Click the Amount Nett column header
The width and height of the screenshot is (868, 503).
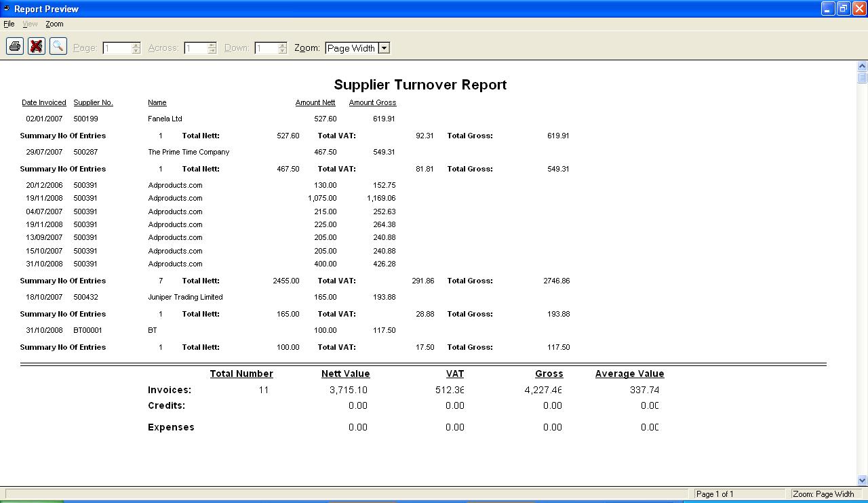pos(315,103)
